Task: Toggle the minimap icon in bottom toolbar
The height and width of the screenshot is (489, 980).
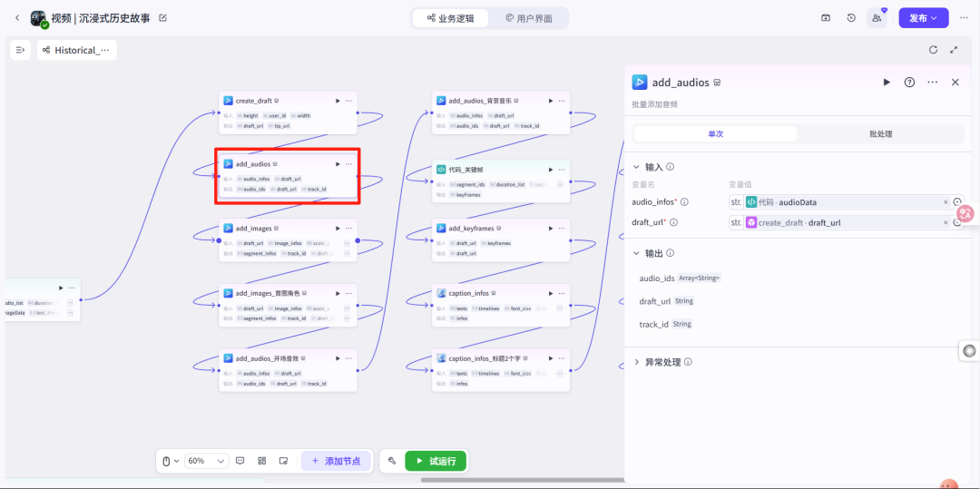Action: (x=283, y=461)
